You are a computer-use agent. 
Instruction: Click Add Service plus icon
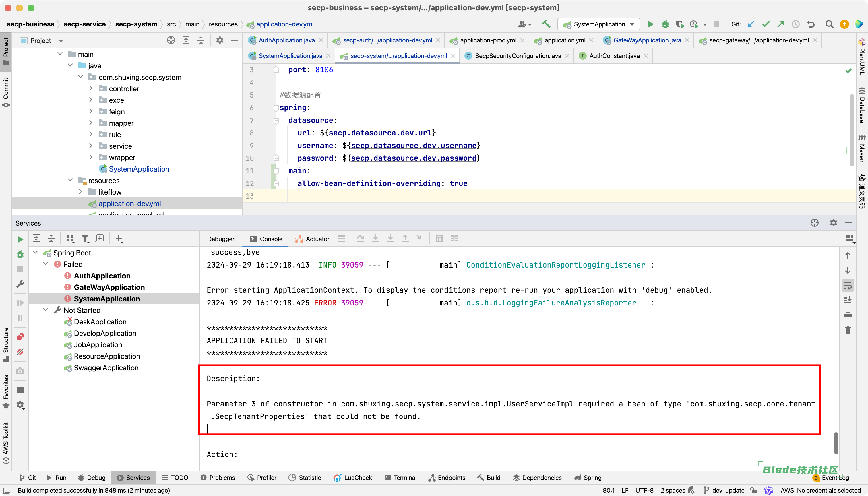[119, 239]
